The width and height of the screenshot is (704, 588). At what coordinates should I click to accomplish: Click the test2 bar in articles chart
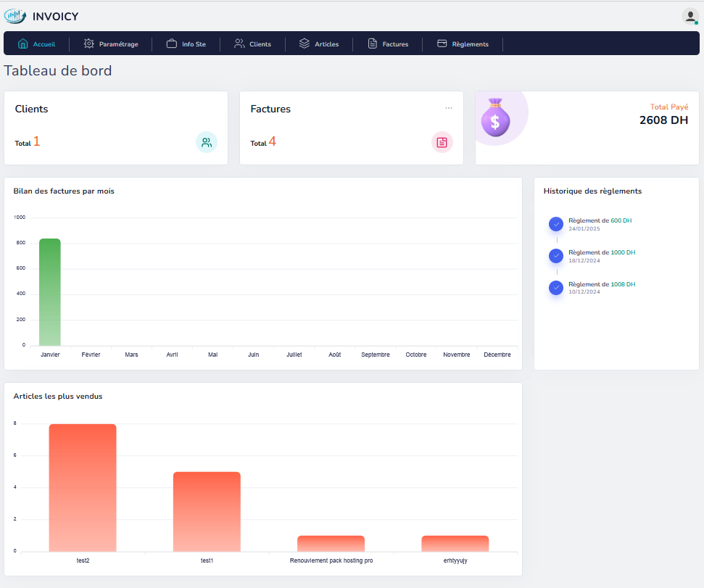(83, 487)
